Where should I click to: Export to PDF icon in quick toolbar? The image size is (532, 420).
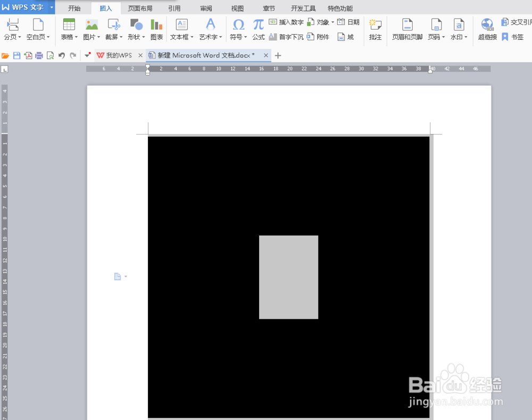tap(28, 56)
